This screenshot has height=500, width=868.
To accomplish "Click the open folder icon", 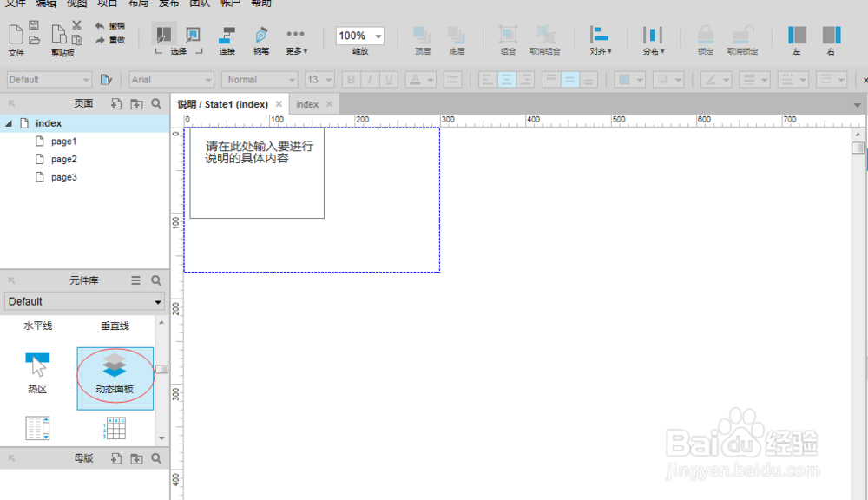I will point(34,40).
